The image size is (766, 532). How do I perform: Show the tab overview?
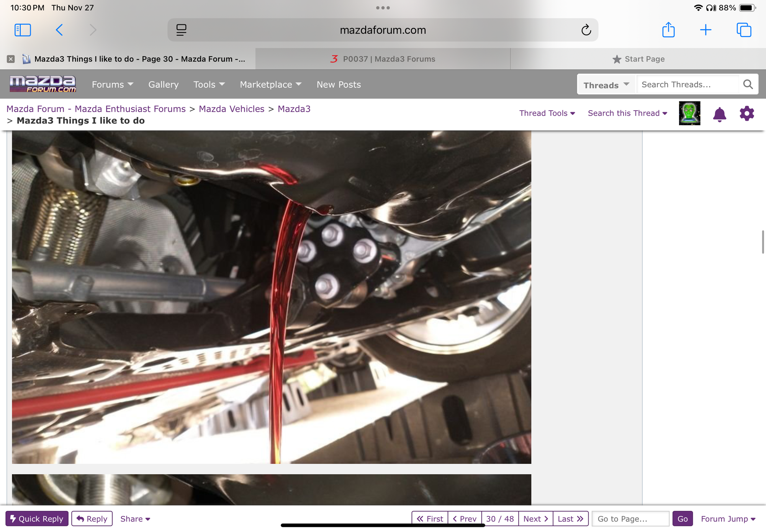click(744, 30)
